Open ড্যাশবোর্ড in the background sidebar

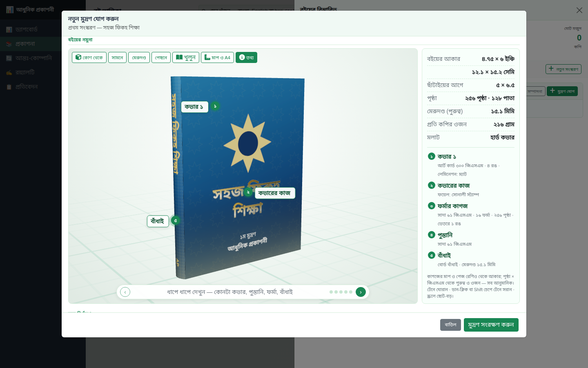(43, 29)
